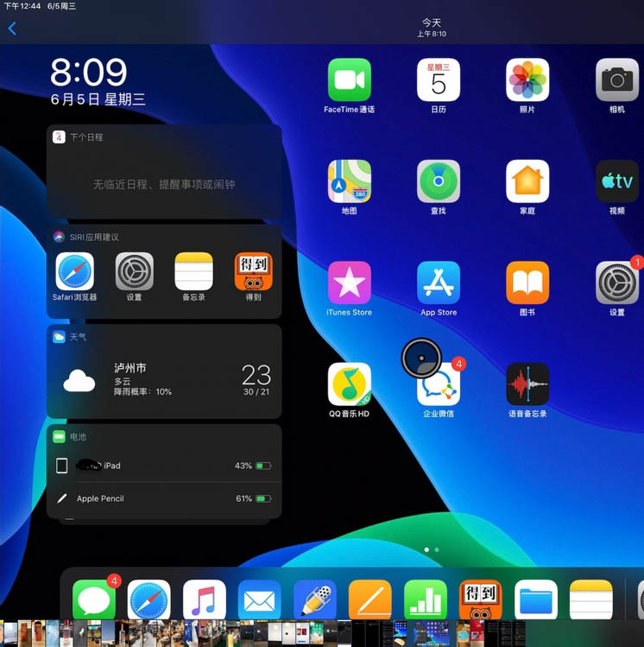Viewport: 644px width, 647px height.
Task: Launch Music from the dock
Action: (204, 599)
